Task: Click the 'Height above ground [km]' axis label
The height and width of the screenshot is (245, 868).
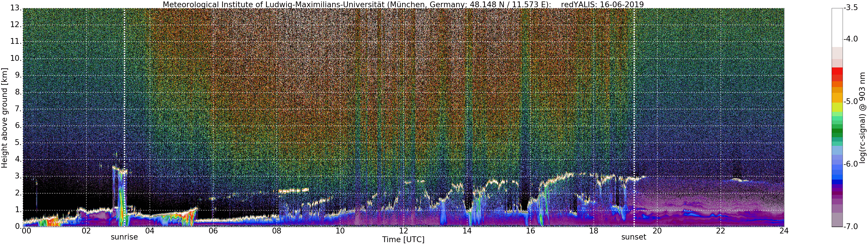Action: pos(4,117)
